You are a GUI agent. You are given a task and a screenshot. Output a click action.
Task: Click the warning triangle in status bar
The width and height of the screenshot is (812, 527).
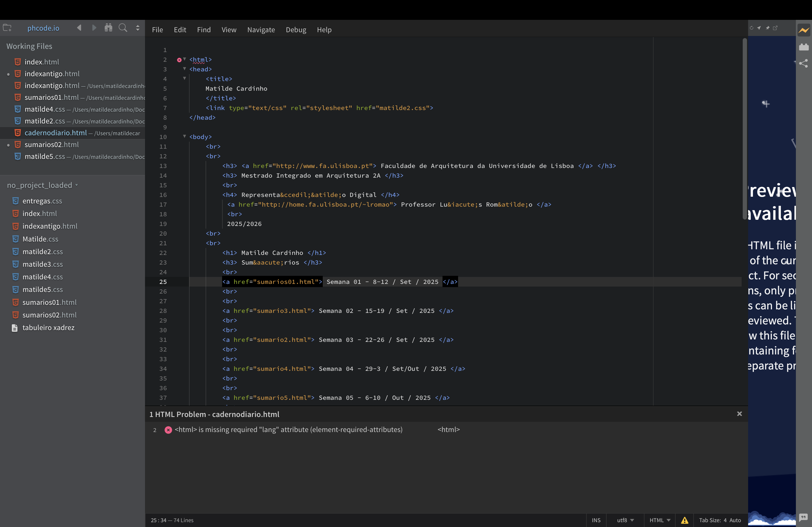[x=684, y=520]
